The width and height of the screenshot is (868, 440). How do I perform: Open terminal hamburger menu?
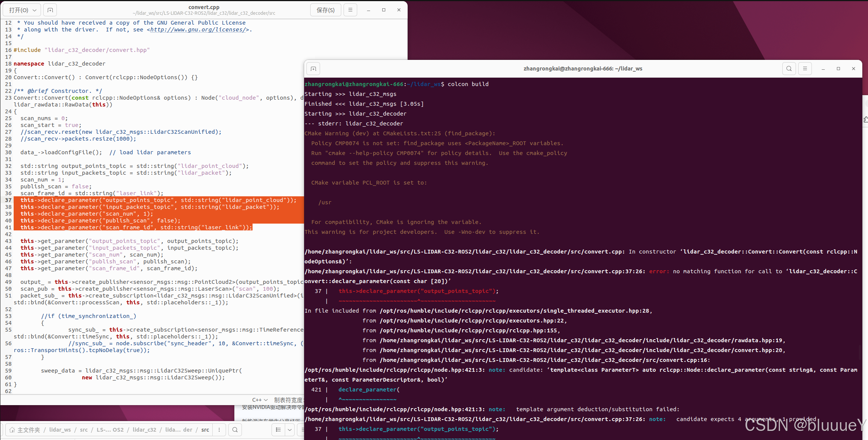pos(805,69)
